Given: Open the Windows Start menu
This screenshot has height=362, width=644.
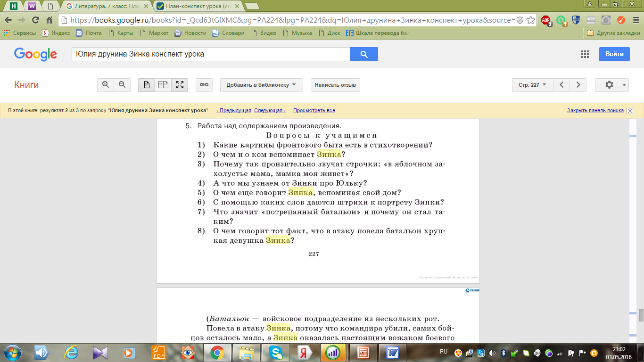Looking at the screenshot, I should point(12,353).
